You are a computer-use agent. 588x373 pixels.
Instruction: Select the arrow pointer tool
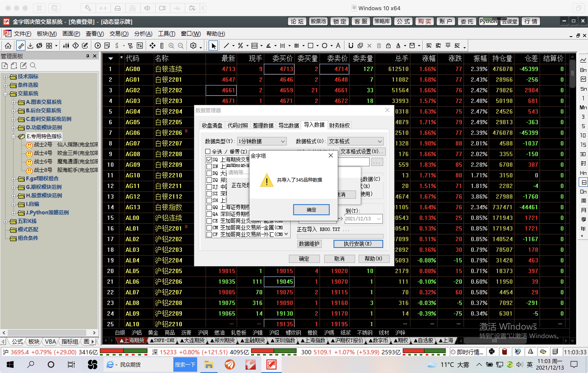pyautogui.click(x=214, y=46)
